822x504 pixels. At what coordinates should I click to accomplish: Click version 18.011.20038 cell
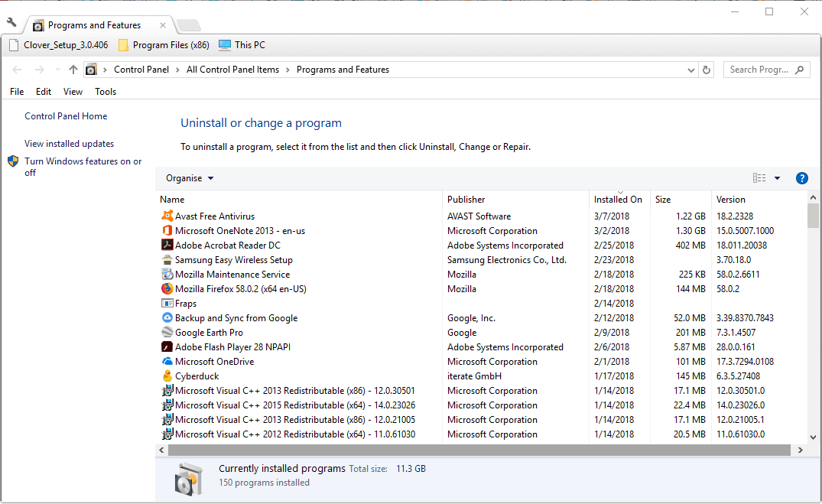[x=742, y=245]
